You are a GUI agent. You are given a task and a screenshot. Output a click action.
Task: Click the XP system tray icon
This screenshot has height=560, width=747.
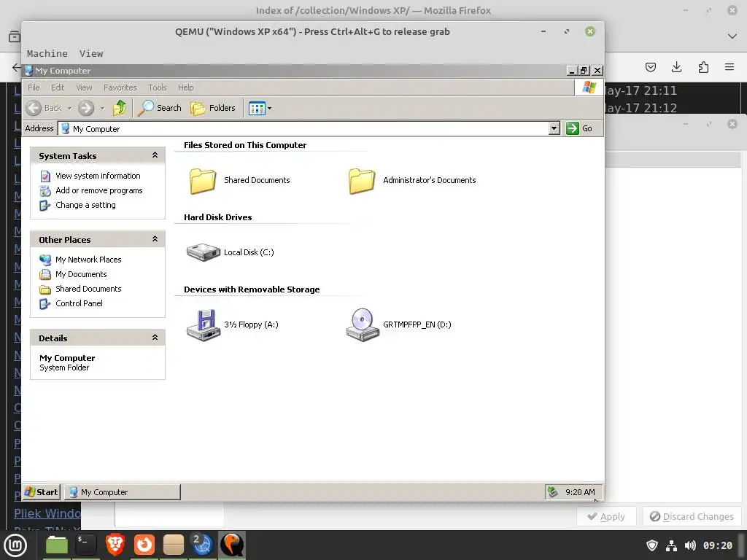pyautogui.click(x=553, y=492)
